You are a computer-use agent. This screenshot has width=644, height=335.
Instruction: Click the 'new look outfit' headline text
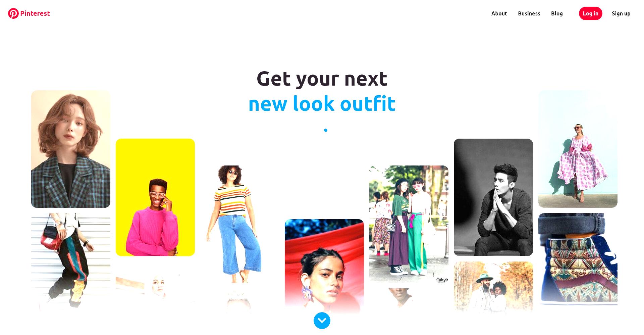point(322,103)
